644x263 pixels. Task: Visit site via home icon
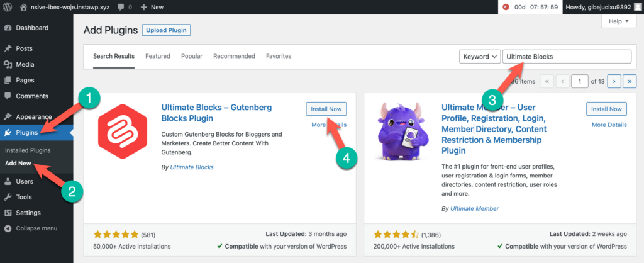24,7
